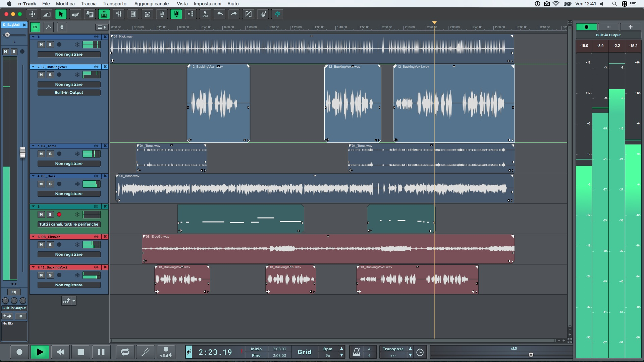
Task: Collapse track 3: 04_Toms with its triangle
Action: [33, 146]
